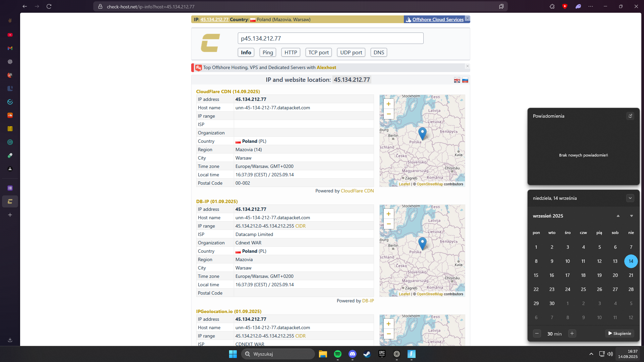
Task: Open YouTube from the browser sidebar
Action: point(10,35)
